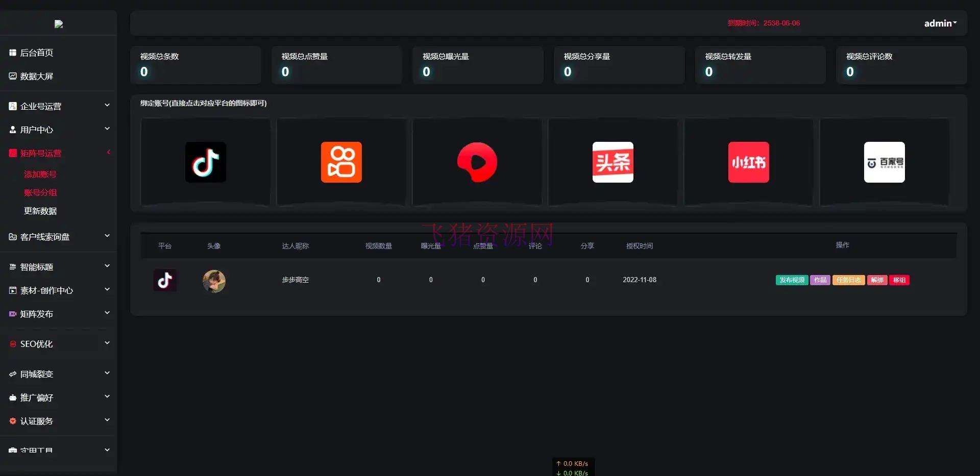Click the 解绑 button to unbind account
980x476 pixels.
[876, 280]
